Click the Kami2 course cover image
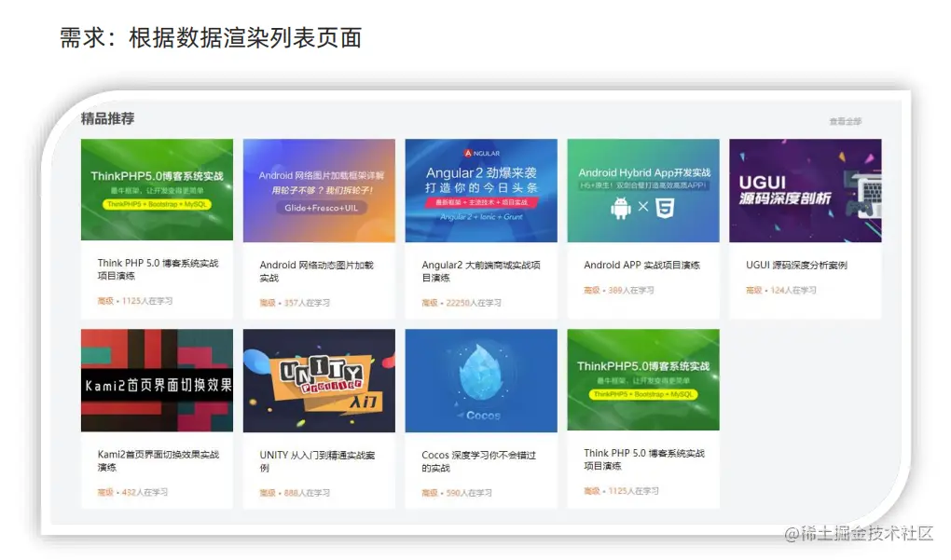The image size is (951, 560). [x=156, y=379]
